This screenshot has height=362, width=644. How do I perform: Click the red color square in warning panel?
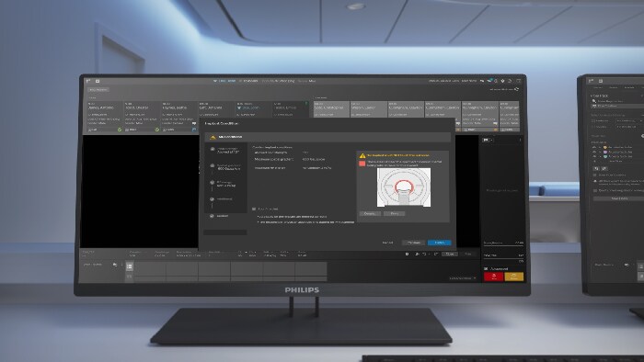tap(362, 164)
